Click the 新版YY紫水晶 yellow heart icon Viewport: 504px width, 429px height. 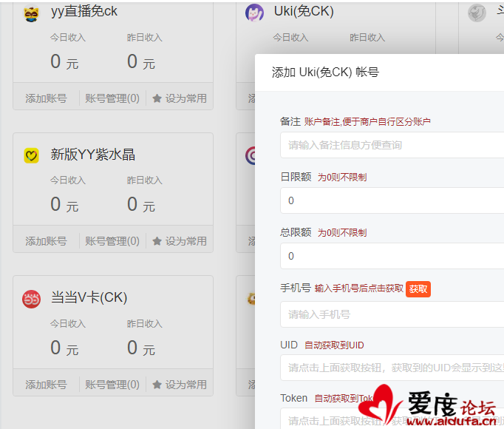[x=31, y=155]
